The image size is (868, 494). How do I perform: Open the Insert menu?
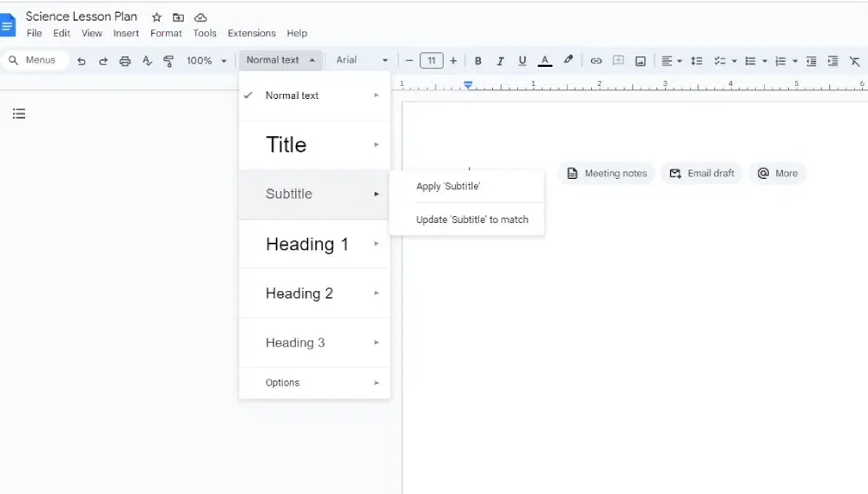pyautogui.click(x=126, y=33)
